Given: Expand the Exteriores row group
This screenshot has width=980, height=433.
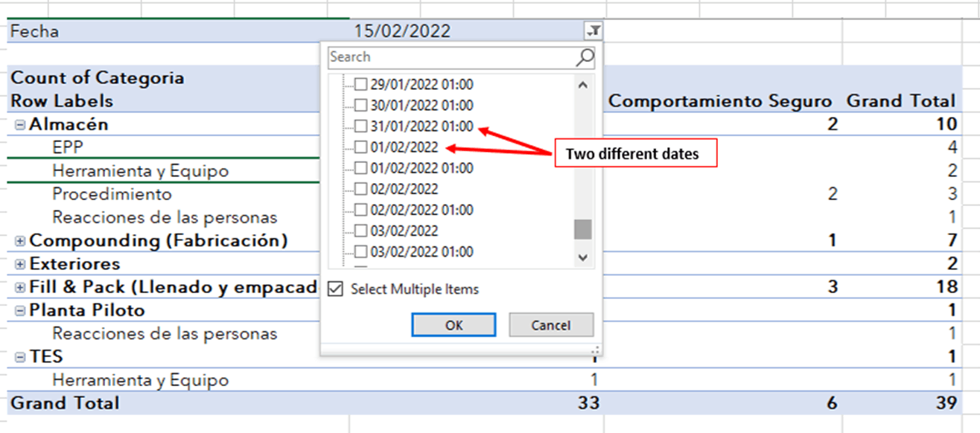Looking at the screenshot, I should pyautogui.click(x=20, y=264).
